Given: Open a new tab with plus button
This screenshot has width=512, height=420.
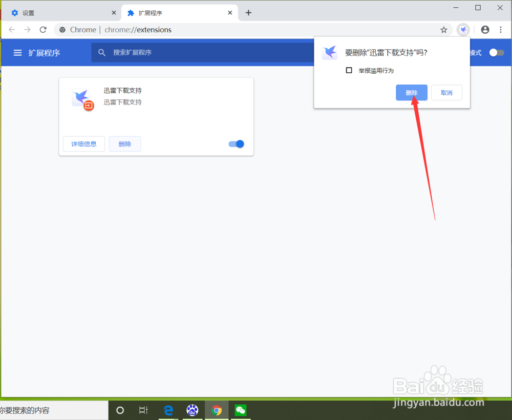Looking at the screenshot, I should pos(248,13).
